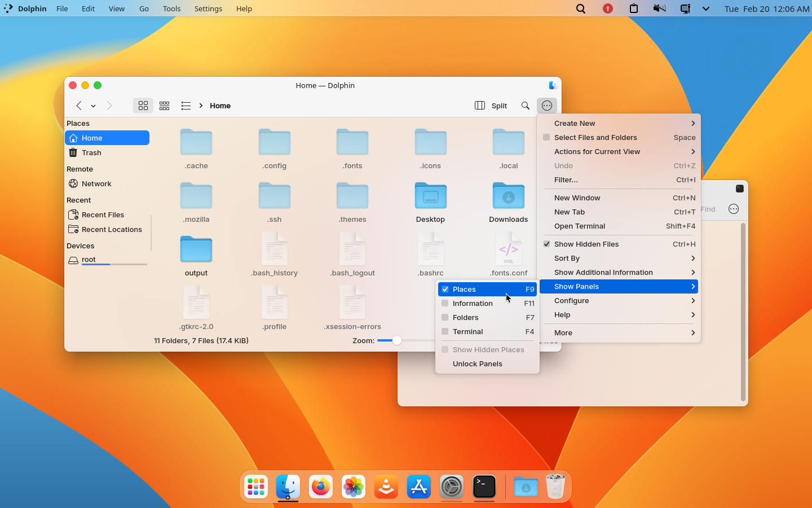Viewport: 812px width, 508px height.
Task: Open the Terminal app in the dock
Action: 484,487
